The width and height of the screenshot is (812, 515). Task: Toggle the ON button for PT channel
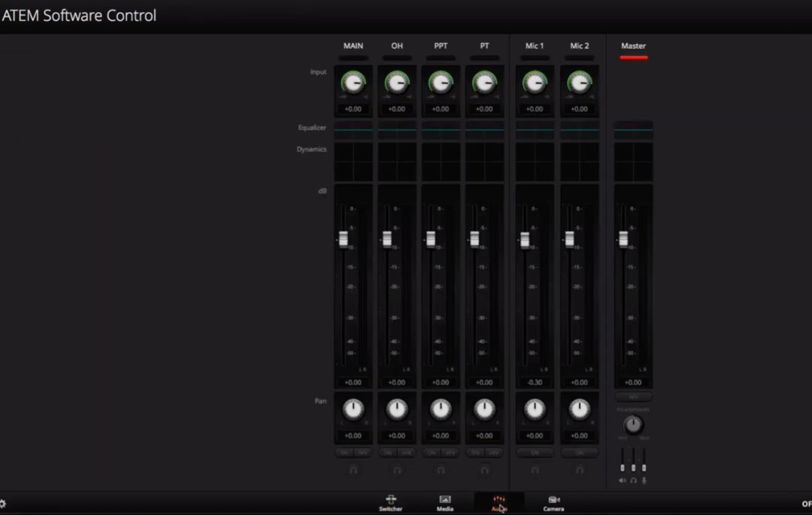(475, 453)
